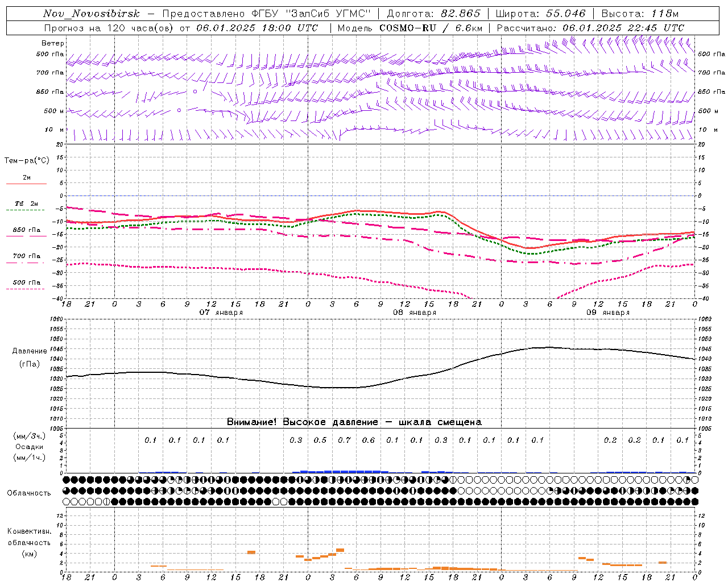The width and height of the screenshot is (728, 582).
Task: Click the 500 м wind level label on the left axis
Action: [x=54, y=111]
